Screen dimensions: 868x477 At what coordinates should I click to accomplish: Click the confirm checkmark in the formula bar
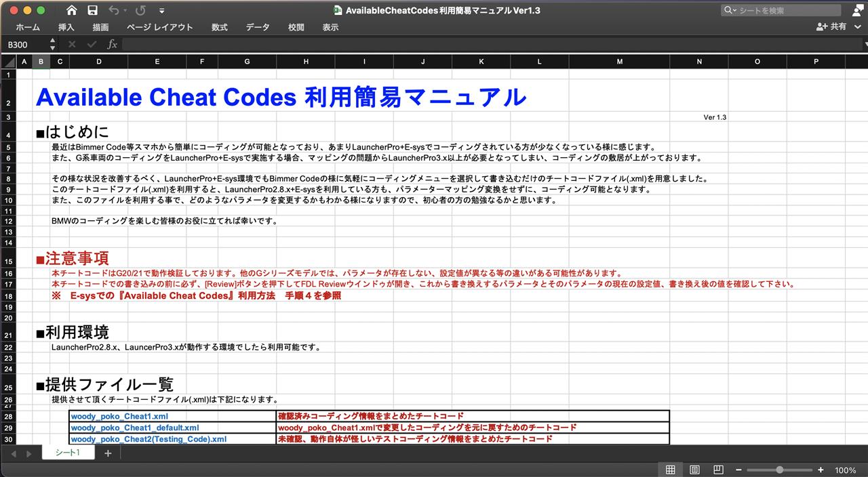point(92,44)
